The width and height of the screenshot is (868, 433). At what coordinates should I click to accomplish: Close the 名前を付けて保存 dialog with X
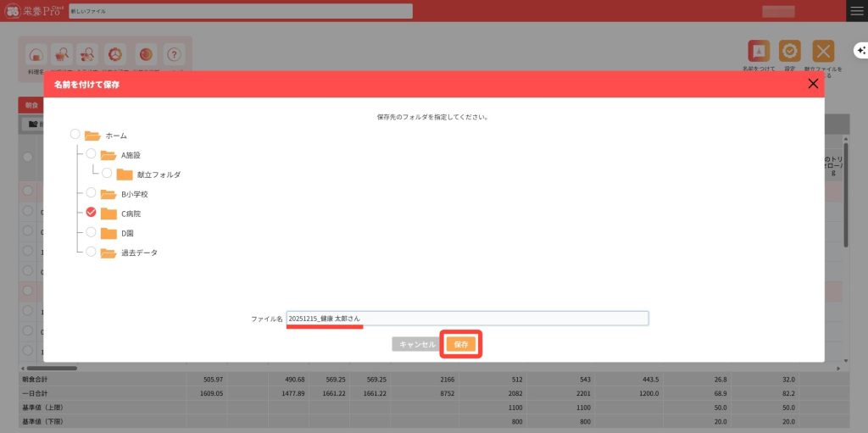[x=813, y=84]
